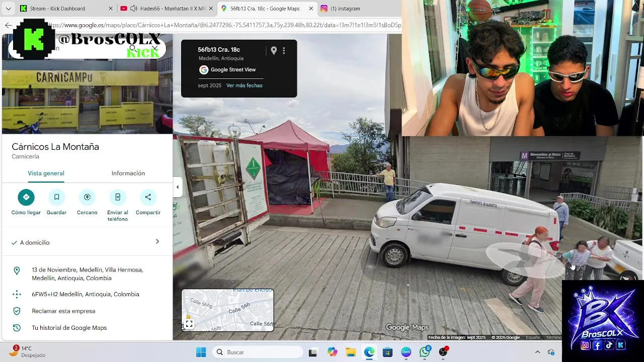
Task: Click the Reclamar esta empresa shield icon
Action: click(17, 311)
